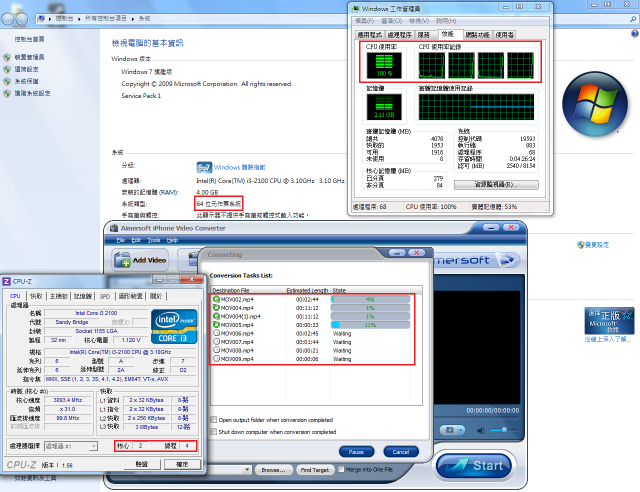Tick the Merge into One File checkbox
Screen dimensions: 640x492
(x=341, y=470)
